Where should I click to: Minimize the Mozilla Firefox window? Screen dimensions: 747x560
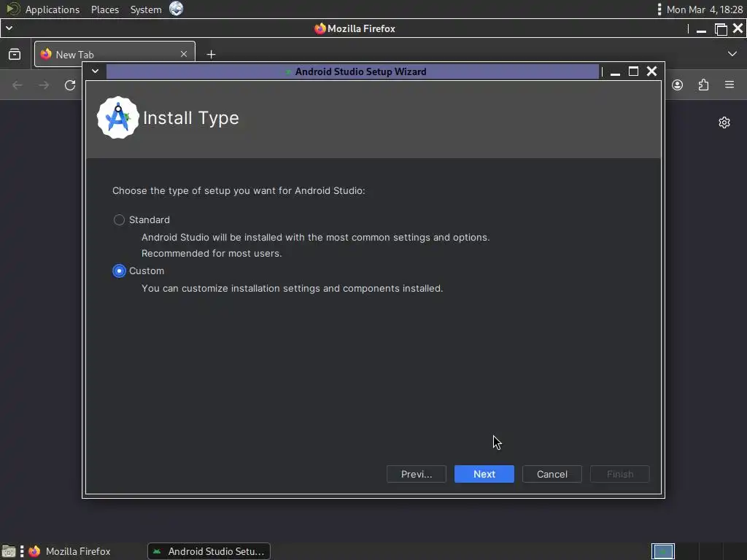(x=701, y=29)
